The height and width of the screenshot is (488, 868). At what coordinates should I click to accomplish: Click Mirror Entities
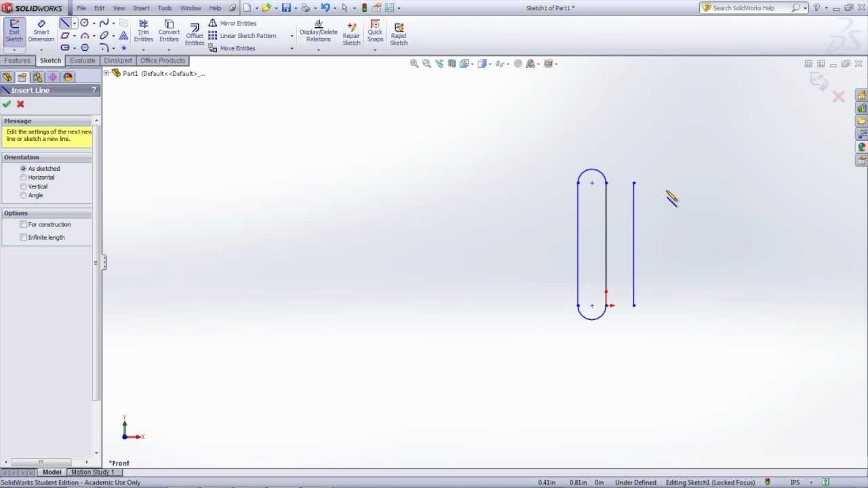[237, 23]
